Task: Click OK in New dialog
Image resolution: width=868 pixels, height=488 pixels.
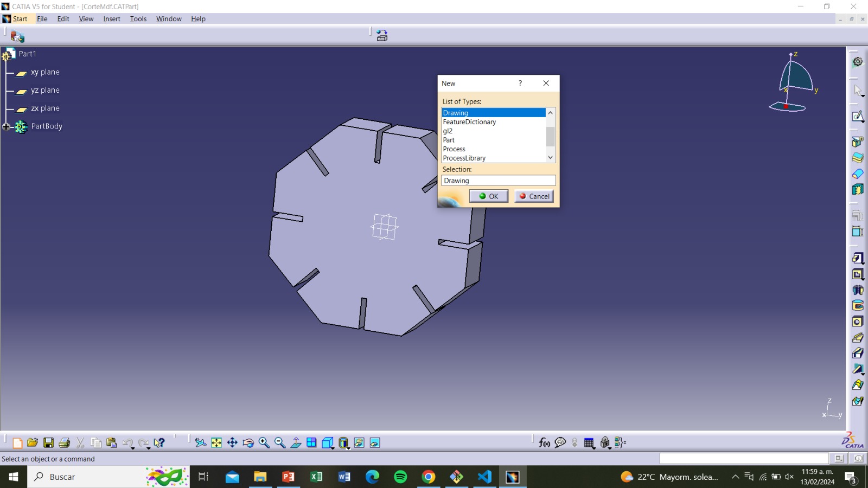Action: [x=488, y=196]
